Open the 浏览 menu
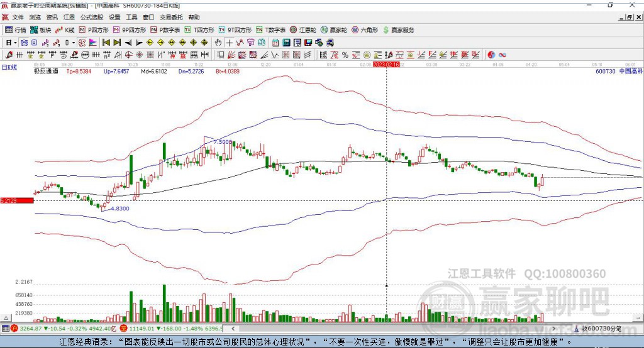 [x=35, y=17]
